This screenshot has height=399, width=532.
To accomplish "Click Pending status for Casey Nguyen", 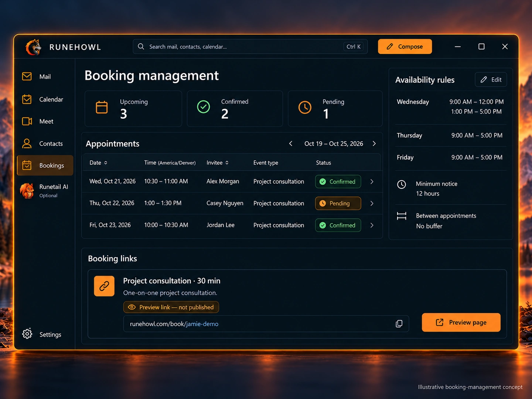I will pyautogui.click(x=338, y=203).
